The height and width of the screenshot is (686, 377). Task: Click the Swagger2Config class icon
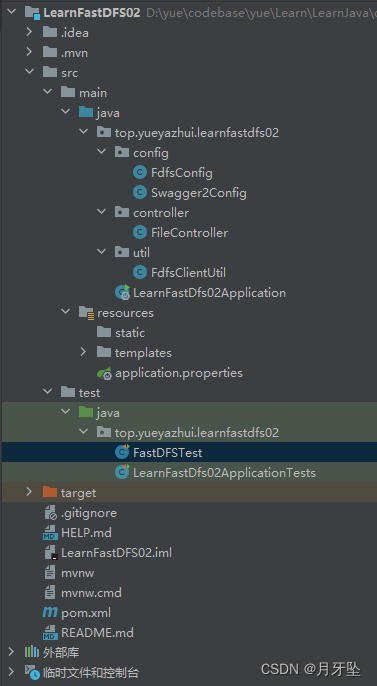140,192
